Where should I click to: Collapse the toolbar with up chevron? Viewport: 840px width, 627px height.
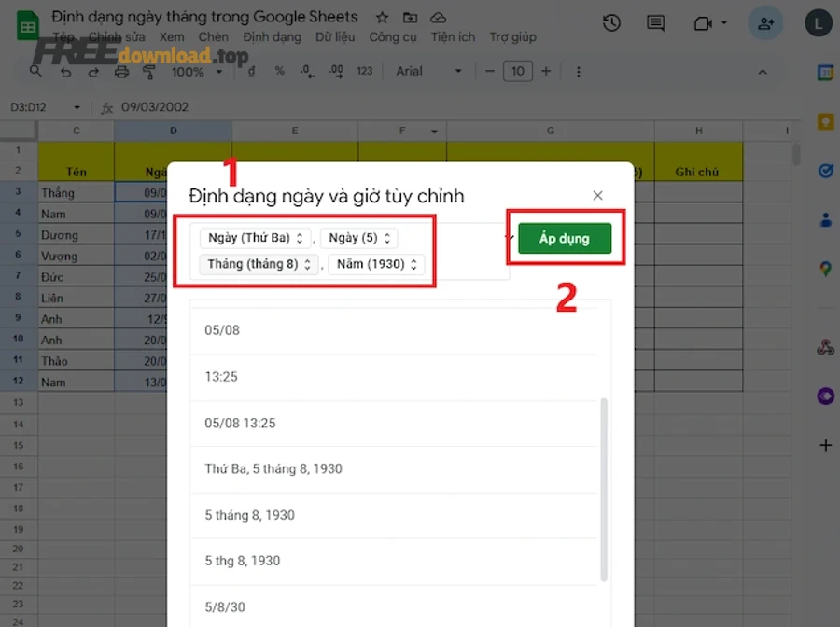tap(763, 72)
